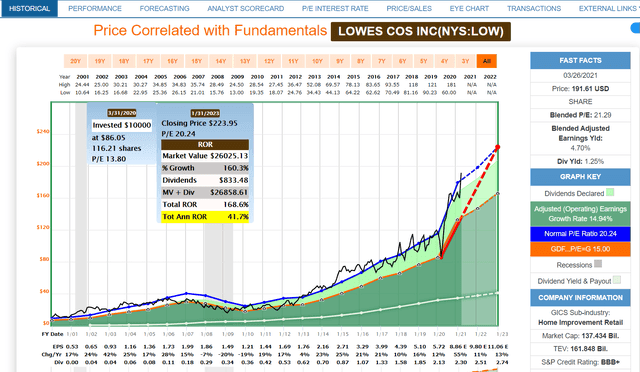Choose the 5Y time range button
Viewport: 640px width, 372px height.
(x=423, y=61)
